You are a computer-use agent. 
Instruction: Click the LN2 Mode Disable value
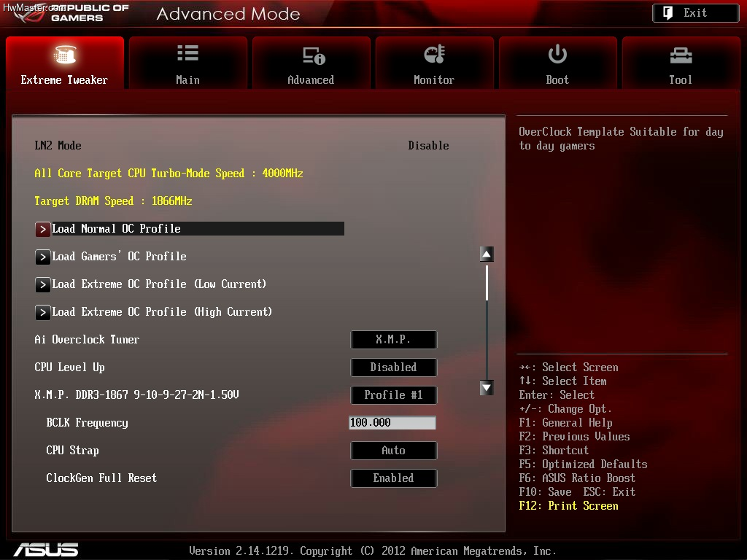click(x=428, y=146)
